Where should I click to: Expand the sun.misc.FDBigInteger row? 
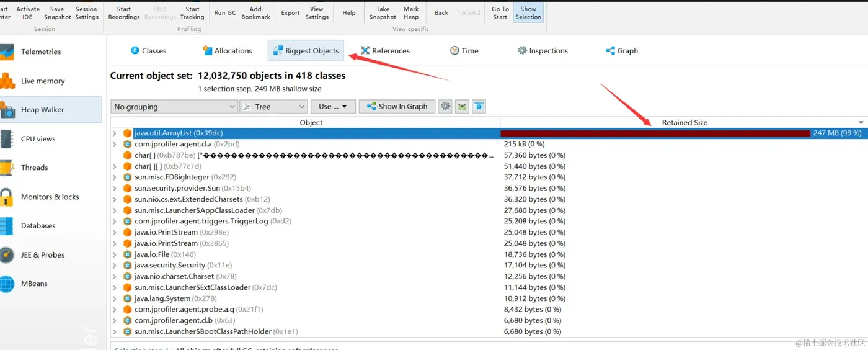115,177
